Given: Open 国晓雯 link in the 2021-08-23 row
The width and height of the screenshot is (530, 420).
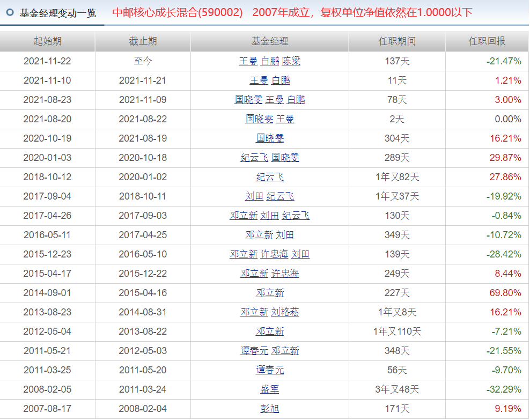Looking at the screenshot, I should [248, 100].
